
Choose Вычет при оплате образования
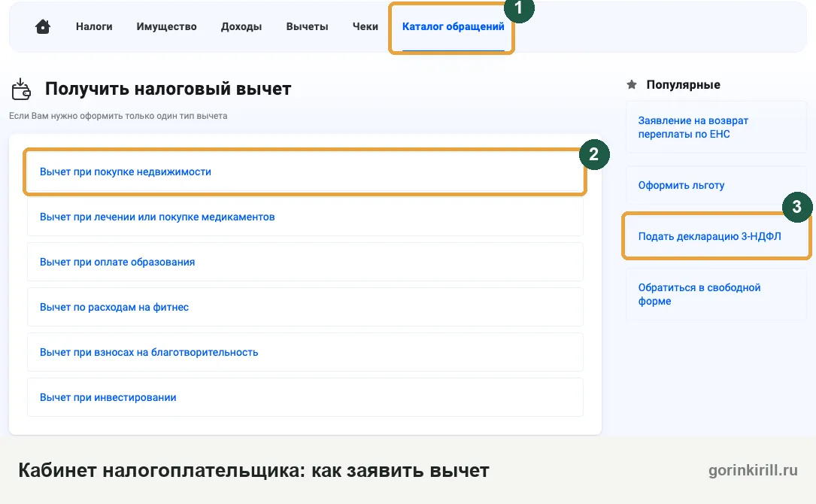305,262
